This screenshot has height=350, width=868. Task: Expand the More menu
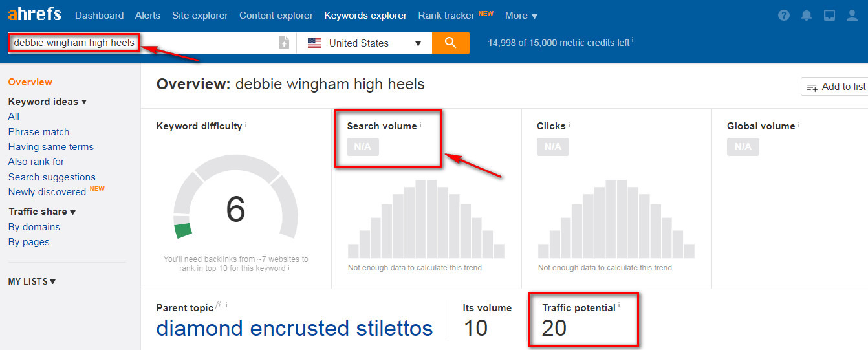pyautogui.click(x=521, y=16)
